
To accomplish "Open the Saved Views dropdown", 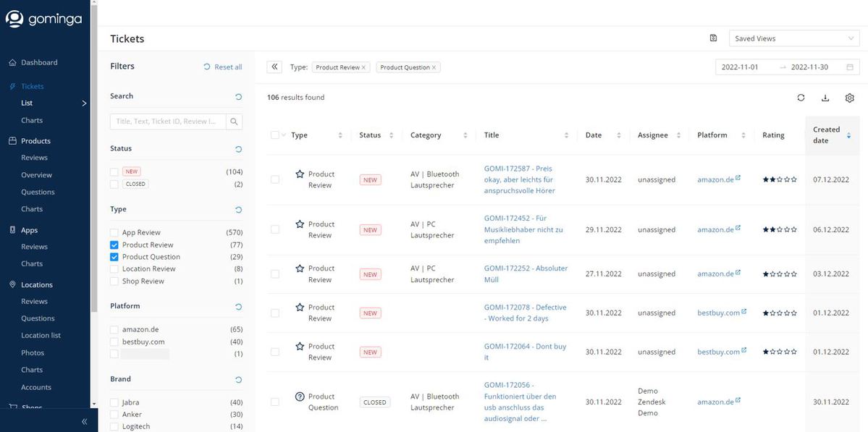I will (x=793, y=38).
